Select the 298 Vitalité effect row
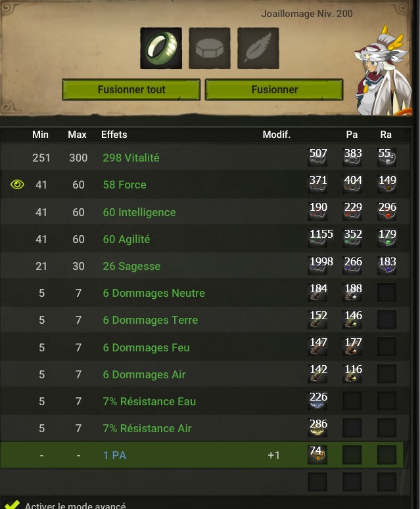The height and width of the screenshot is (509, 420). 204,158
